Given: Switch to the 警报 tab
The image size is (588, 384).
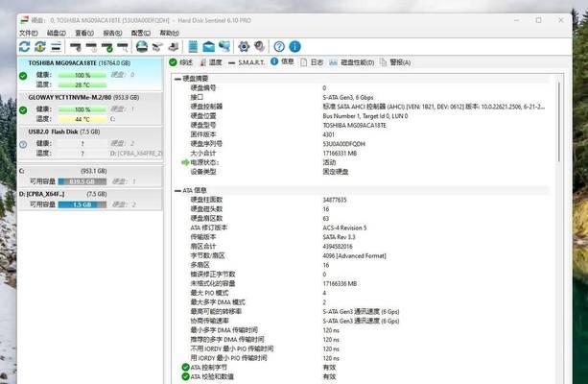Looking at the screenshot, I should [395, 62].
